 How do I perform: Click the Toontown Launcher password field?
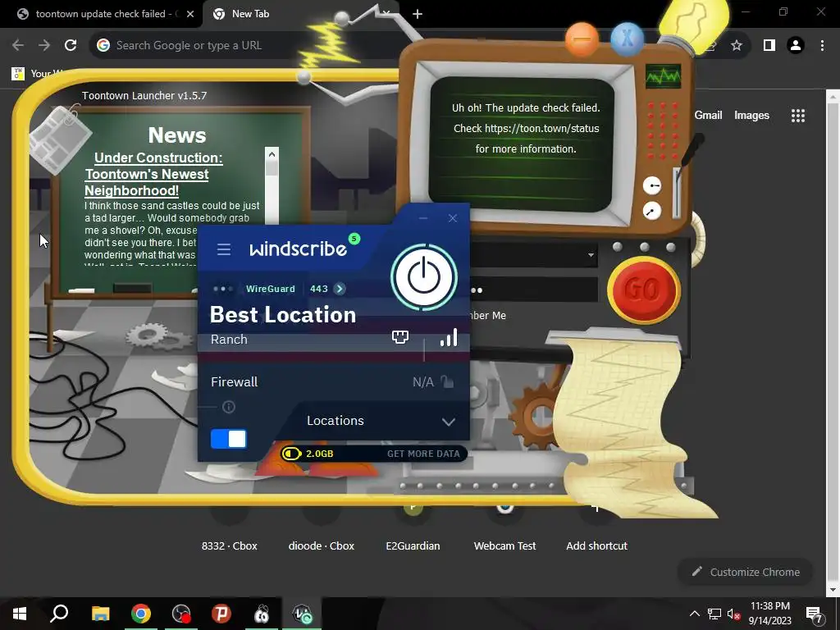coord(533,290)
